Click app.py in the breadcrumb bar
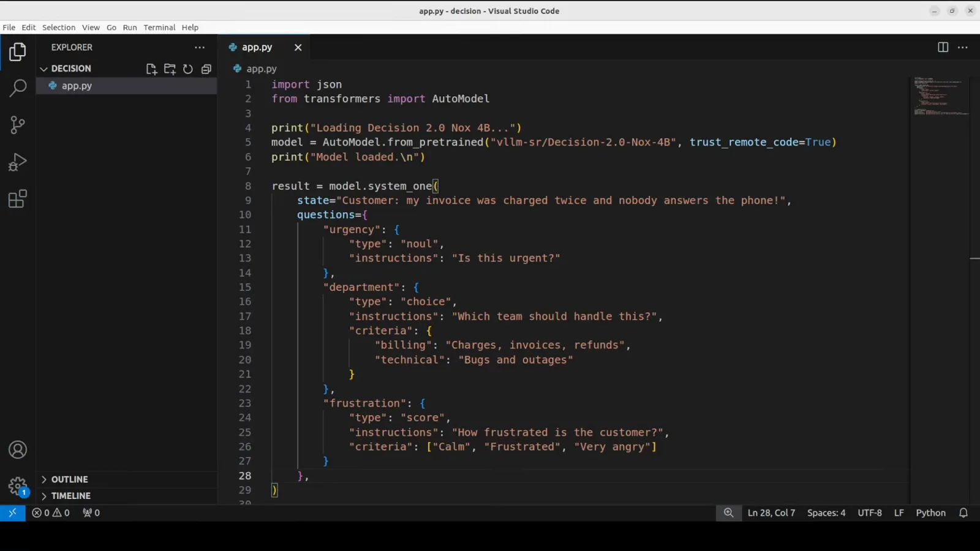Screen dimensions: 980x551 [x=262, y=69]
